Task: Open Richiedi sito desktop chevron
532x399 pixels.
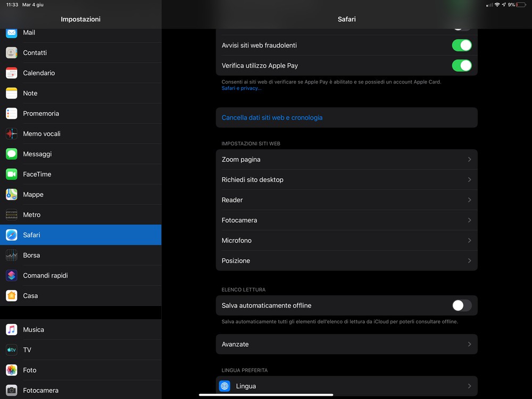Action: (x=470, y=179)
